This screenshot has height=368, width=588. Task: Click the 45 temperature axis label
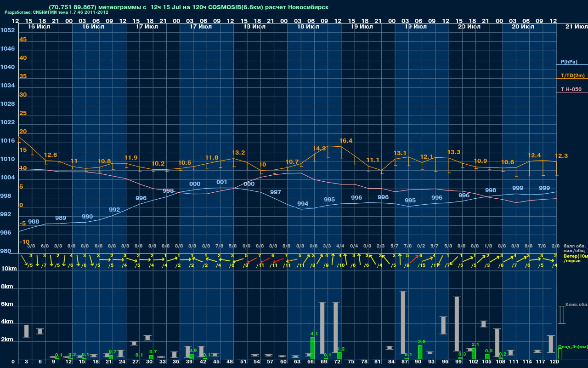coord(23,40)
